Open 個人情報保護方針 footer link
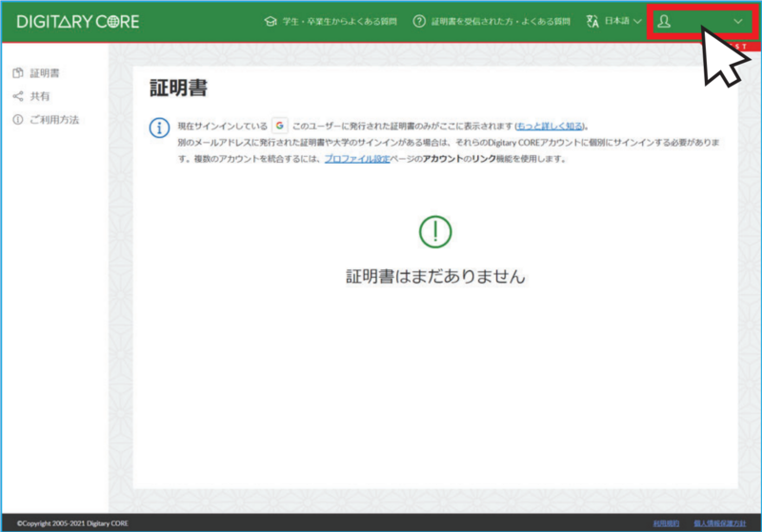 tap(720, 523)
